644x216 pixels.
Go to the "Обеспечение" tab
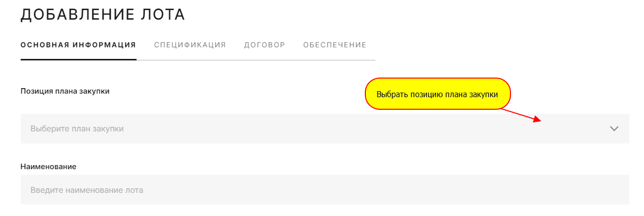tap(335, 45)
